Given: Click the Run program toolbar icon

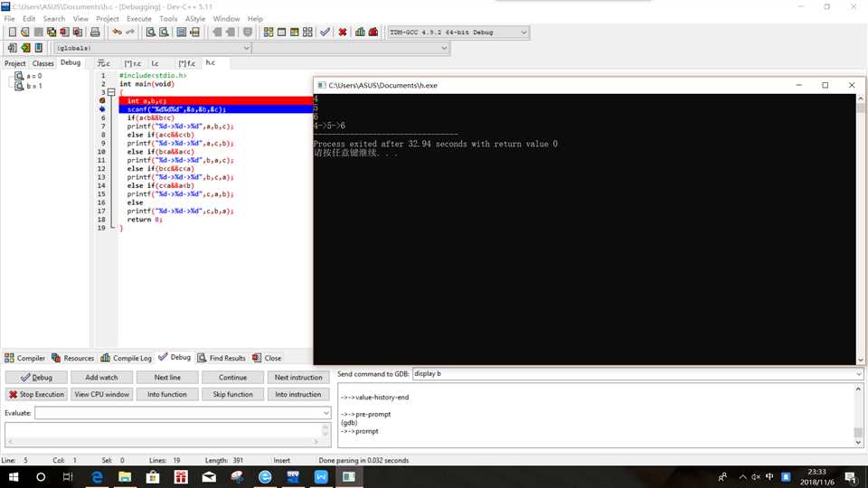Looking at the screenshot, I should (x=281, y=33).
